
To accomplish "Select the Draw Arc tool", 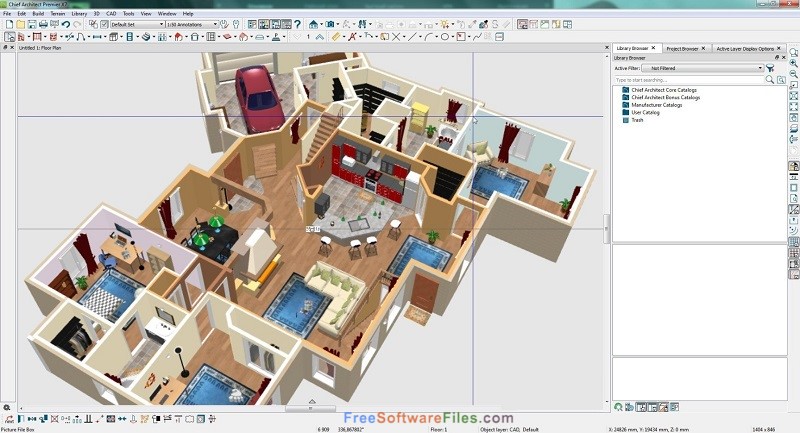I will (x=429, y=37).
